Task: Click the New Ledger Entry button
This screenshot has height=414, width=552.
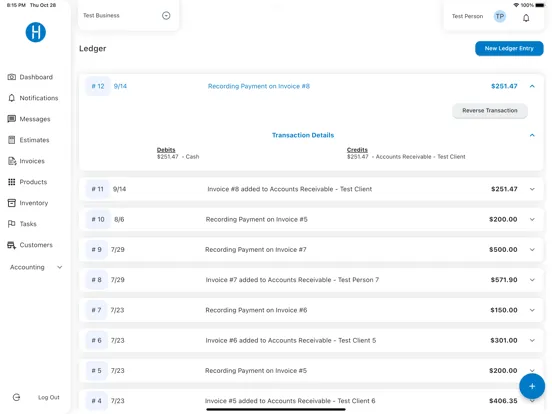Action: tap(509, 49)
